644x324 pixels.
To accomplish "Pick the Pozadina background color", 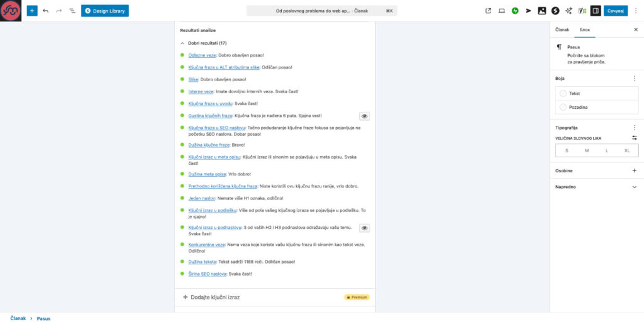I will (597, 107).
